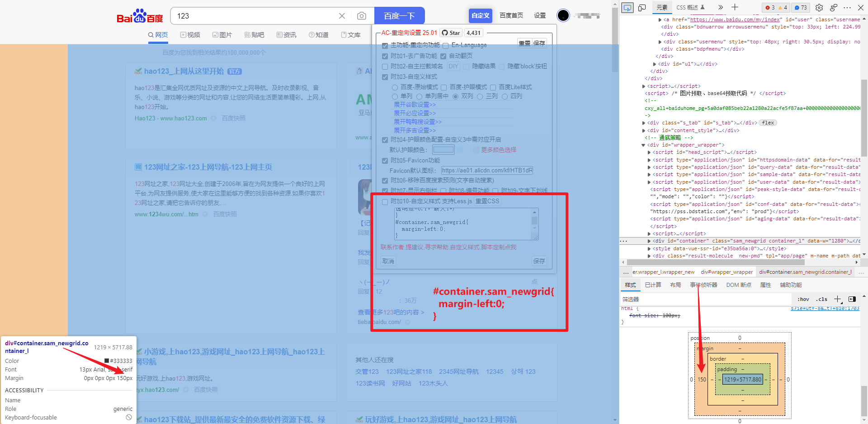The image size is (868, 424).
Task: Open the 73 issues counter badge
Action: (x=801, y=7)
